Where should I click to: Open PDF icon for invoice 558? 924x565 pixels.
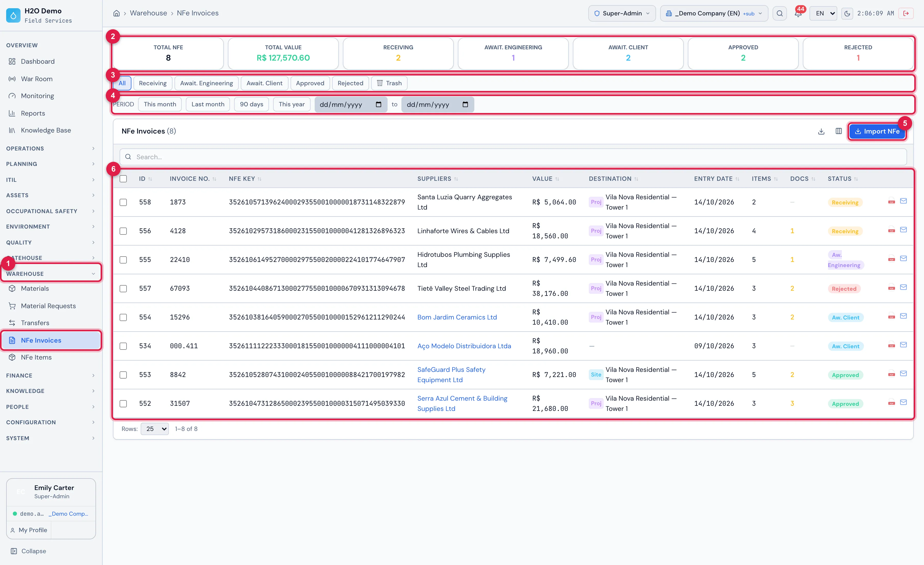point(892,201)
